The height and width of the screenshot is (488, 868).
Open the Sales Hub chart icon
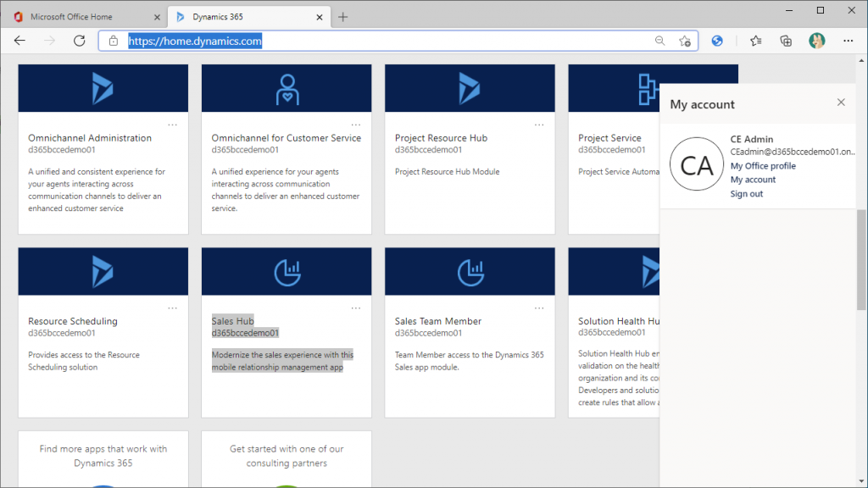pyautogui.click(x=287, y=272)
